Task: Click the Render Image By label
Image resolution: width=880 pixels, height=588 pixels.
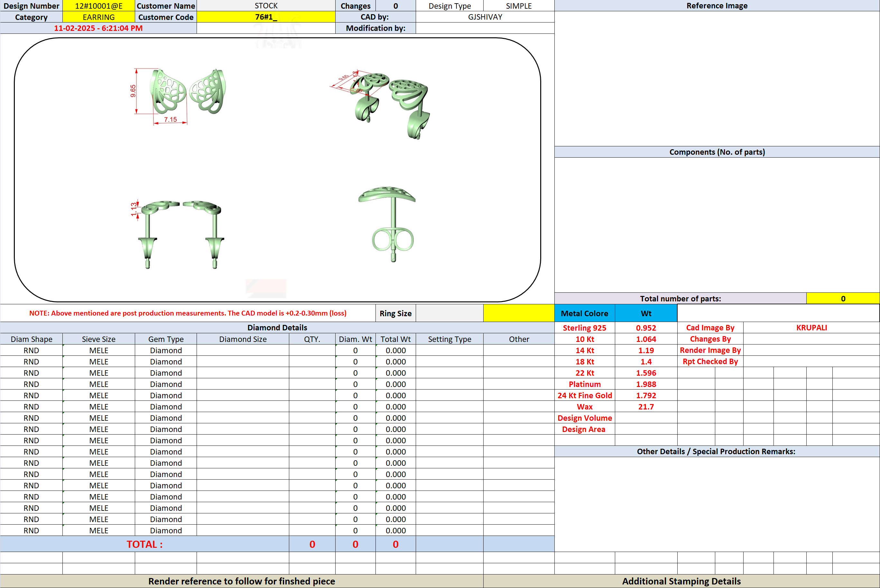Action: 710,350
